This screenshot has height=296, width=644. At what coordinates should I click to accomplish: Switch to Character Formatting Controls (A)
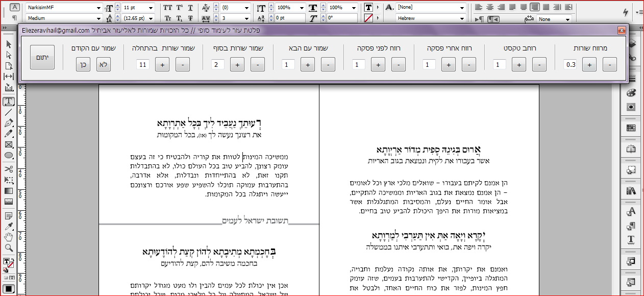click(15, 7)
